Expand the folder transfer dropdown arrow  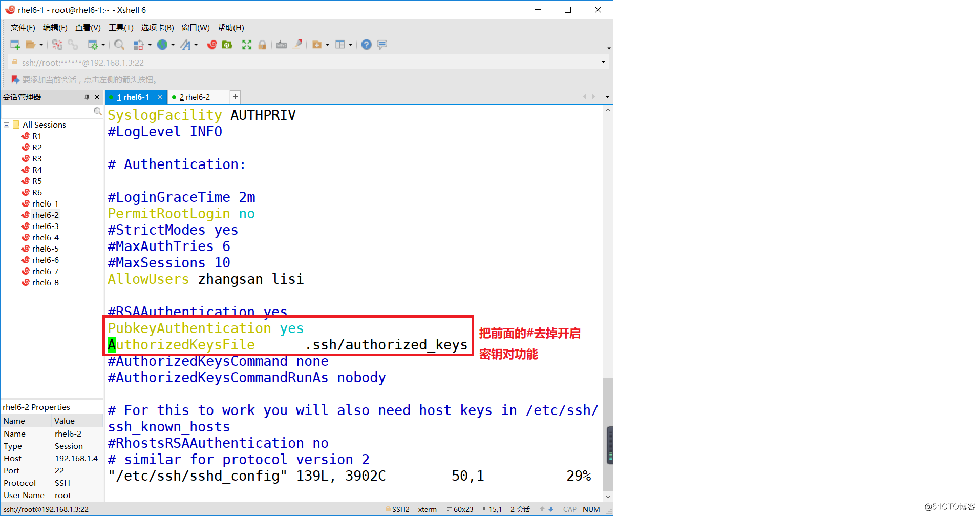tap(328, 45)
